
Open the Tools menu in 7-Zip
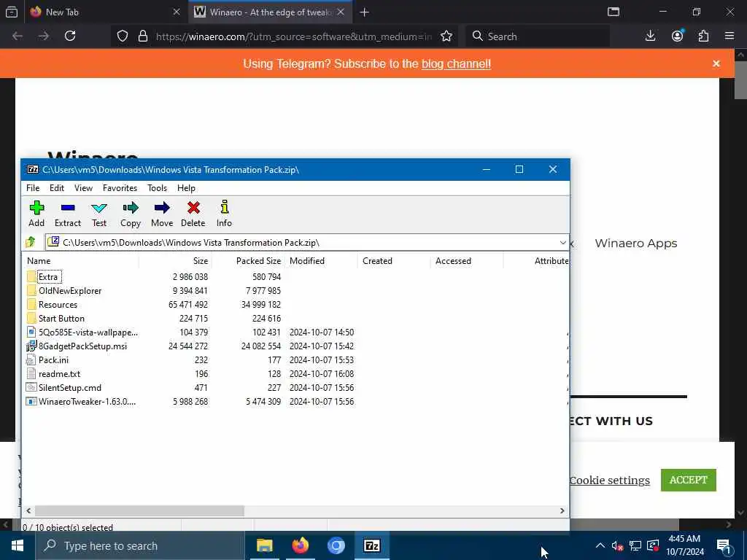pyautogui.click(x=158, y=188)
